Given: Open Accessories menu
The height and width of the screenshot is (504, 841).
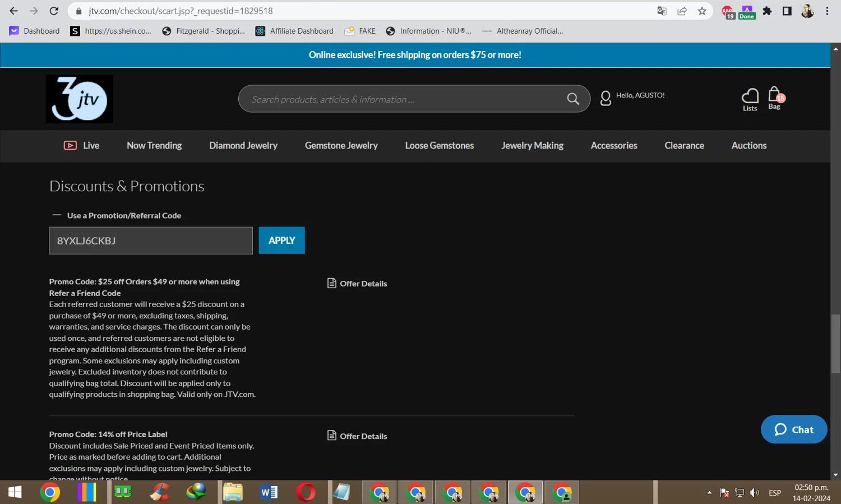Looking at the screenshot, I should tap(614, 145).
